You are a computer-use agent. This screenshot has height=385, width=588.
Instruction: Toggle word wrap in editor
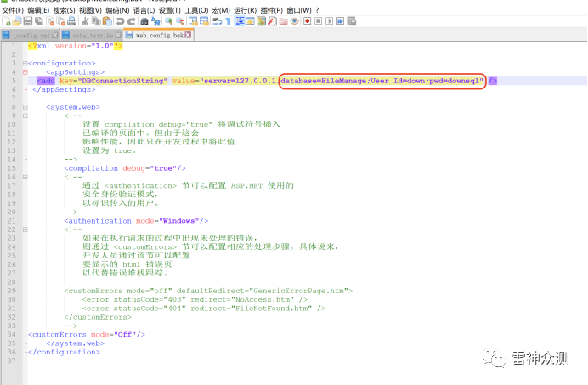(218, 21)
